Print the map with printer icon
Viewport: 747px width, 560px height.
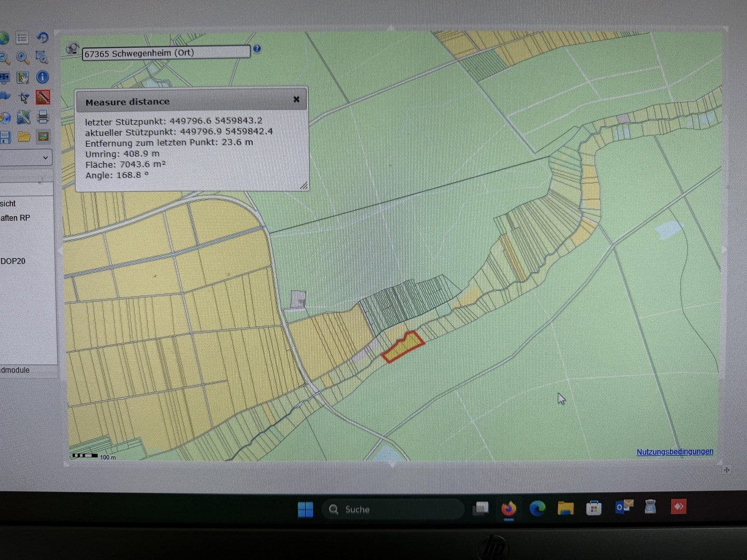43,117
